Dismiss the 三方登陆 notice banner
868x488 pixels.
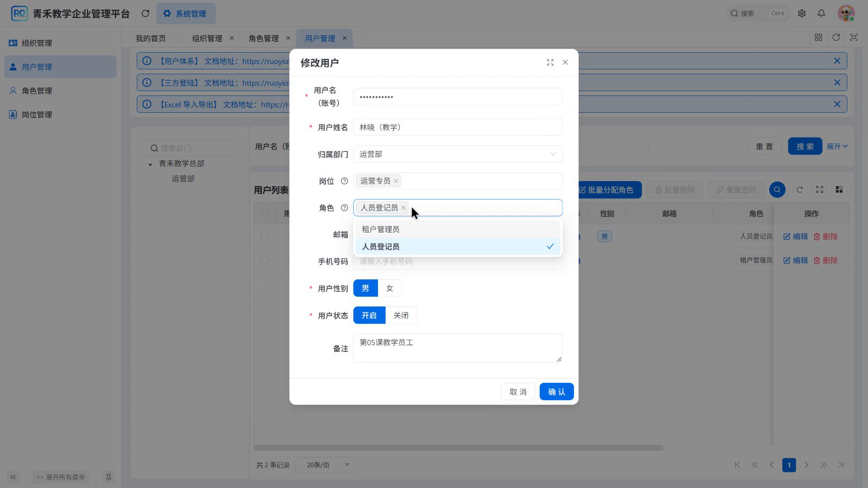point(837,82)
